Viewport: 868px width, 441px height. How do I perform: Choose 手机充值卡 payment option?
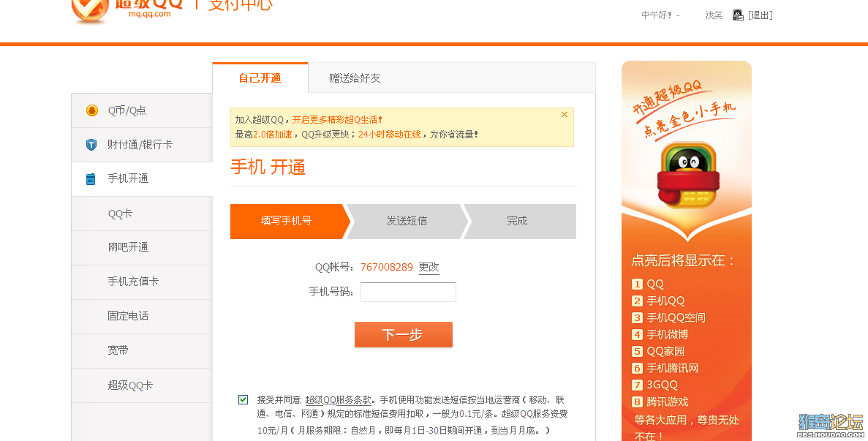click(142, 282)
